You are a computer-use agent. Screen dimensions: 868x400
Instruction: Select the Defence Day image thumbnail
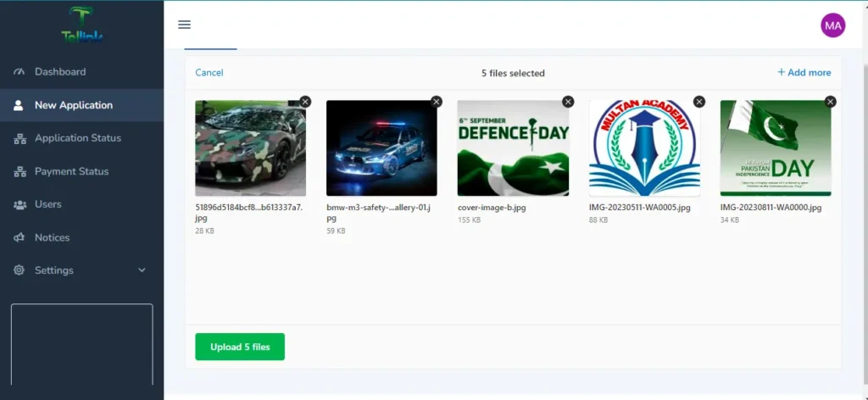point(513,148)
